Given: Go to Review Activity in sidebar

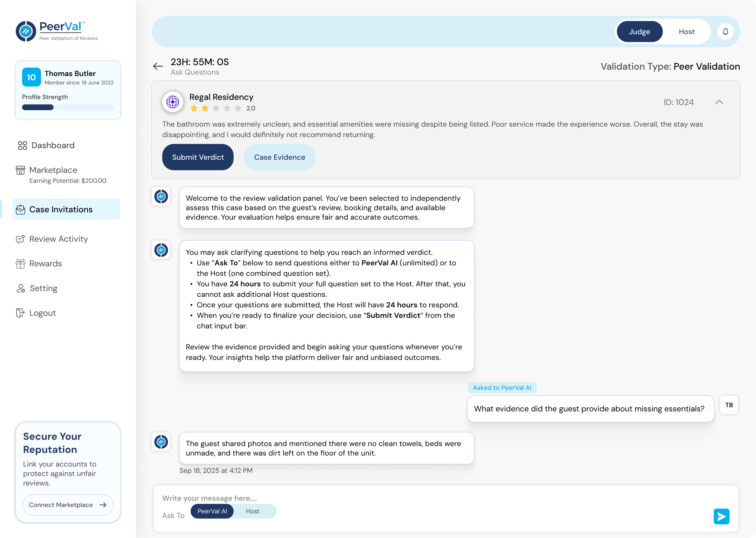Looking at the screenshot, I should point(58,239).
